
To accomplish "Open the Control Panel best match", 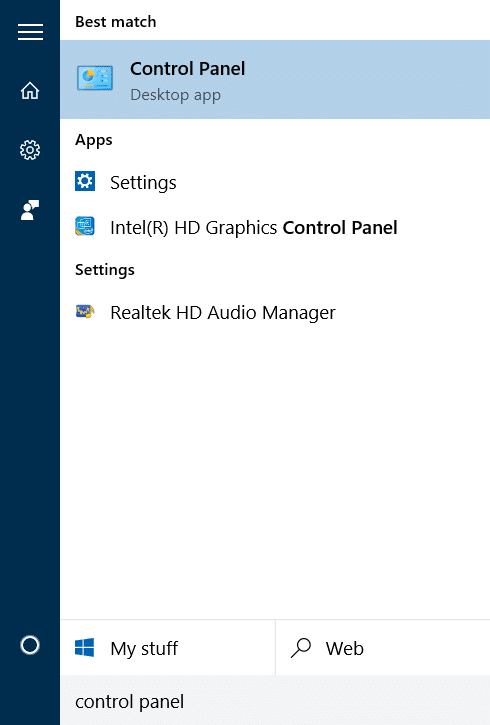I will point(275,79).
